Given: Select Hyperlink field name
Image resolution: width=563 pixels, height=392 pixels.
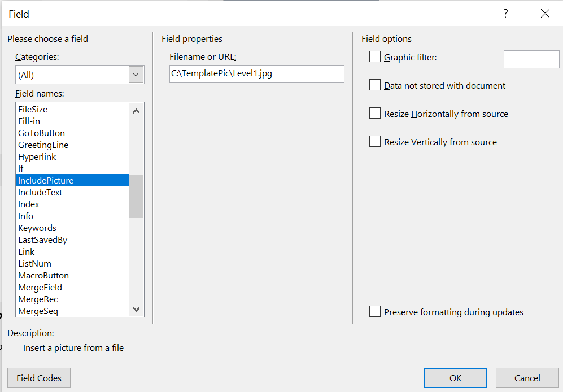Looking at the screenshot, I should click(72, 156).
